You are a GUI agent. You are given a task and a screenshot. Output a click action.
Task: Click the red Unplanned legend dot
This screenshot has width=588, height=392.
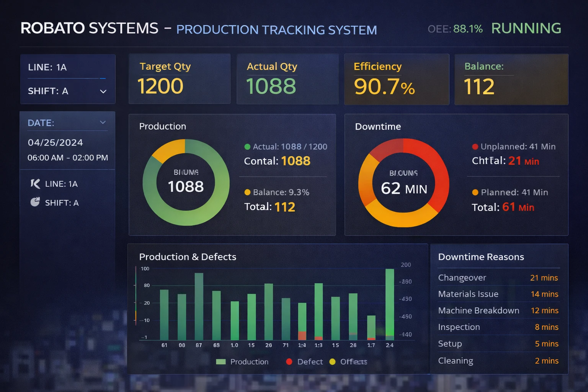(475, 147)
